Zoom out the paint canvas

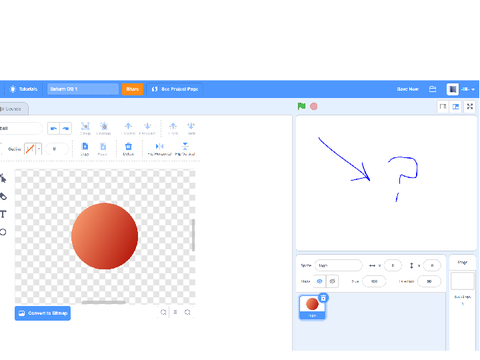pyautogui.click(x=163, y=312)
